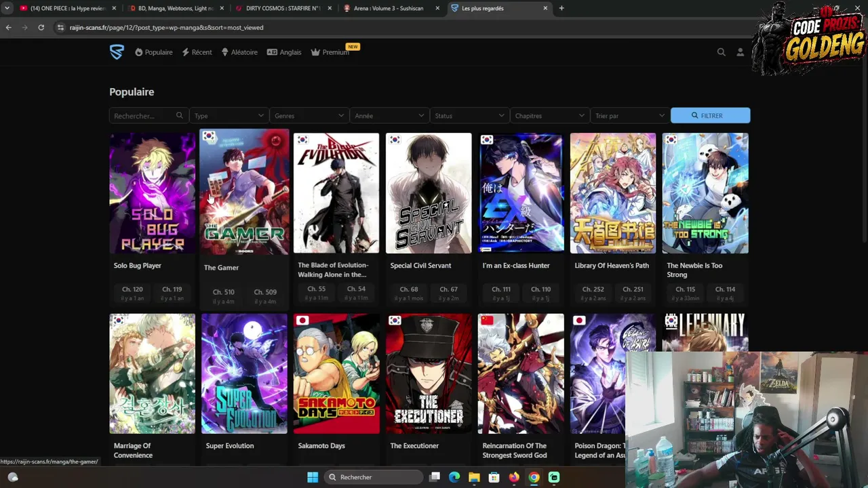Close the Arena : Volume 3 tab
868x488 pixels.
click(437, 8)
